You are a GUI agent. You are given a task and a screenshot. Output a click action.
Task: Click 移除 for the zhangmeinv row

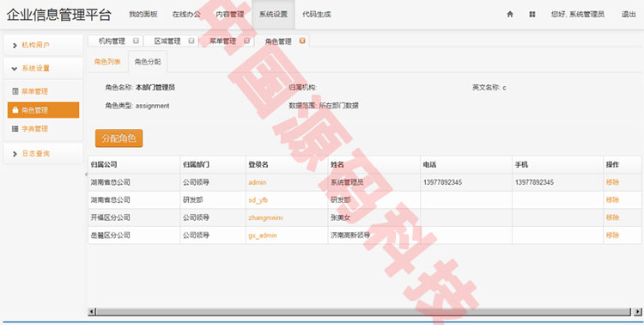click(x=612, y=218)
